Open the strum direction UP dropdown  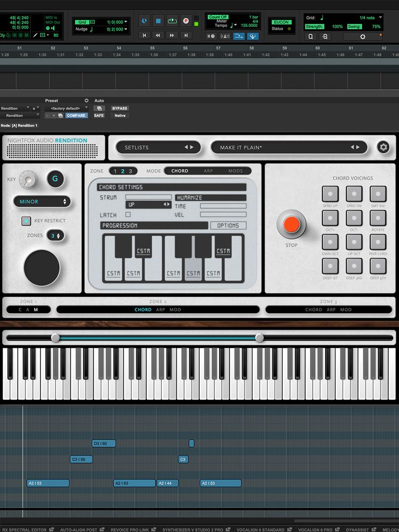tap(148, 205)
